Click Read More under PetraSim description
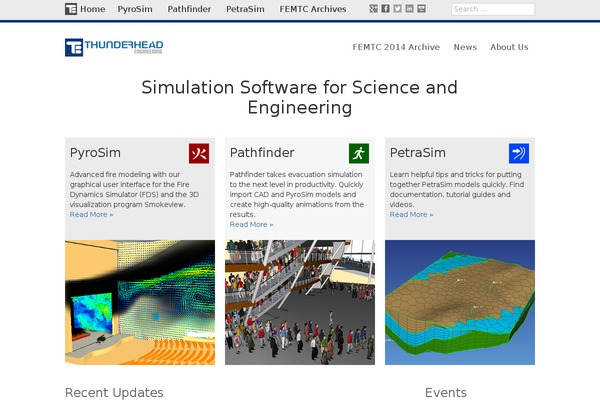Image resolution: width=600 pixels, height=400 pixels. click(411, 214)
